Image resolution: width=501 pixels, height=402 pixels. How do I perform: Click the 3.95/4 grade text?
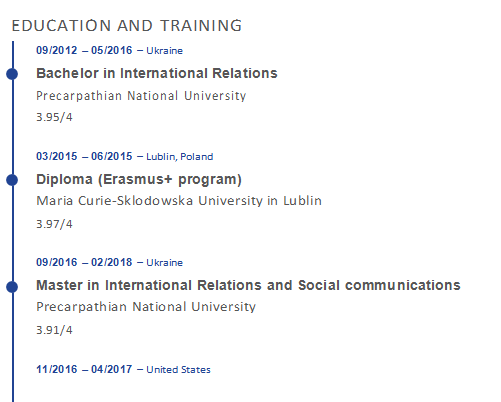click(x=54, y=117)
